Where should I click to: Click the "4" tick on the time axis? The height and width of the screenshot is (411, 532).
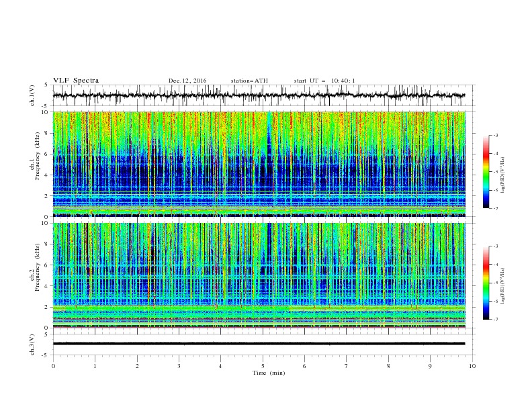point(220,366)
